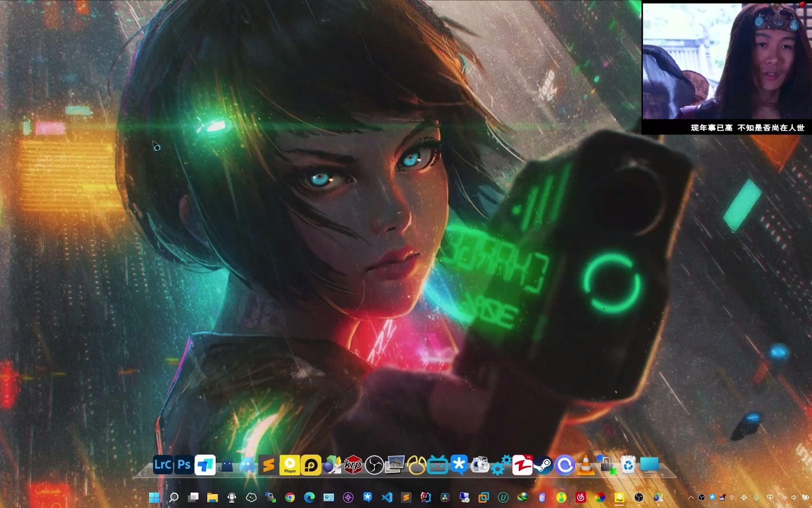Open NetEase Cloud Music taskbar icon
The image size is (812, 508).
pyautogui.click(x=581, y=498)
